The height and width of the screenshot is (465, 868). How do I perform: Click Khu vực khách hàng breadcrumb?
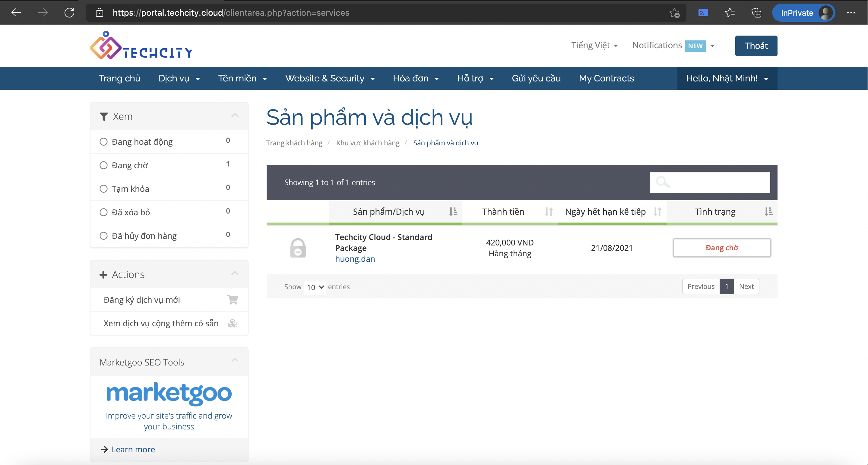tap(368, 143)
